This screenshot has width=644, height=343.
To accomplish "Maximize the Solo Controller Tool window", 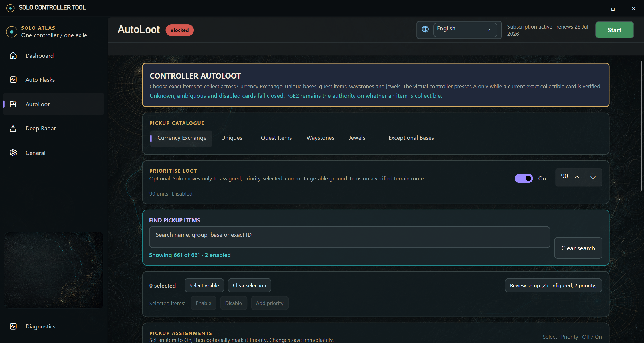I will coord(613,9).
